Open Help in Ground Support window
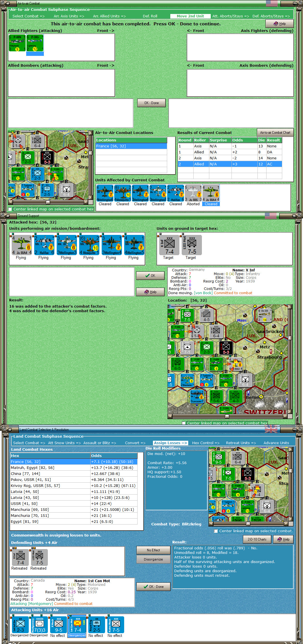 point(150,292)
